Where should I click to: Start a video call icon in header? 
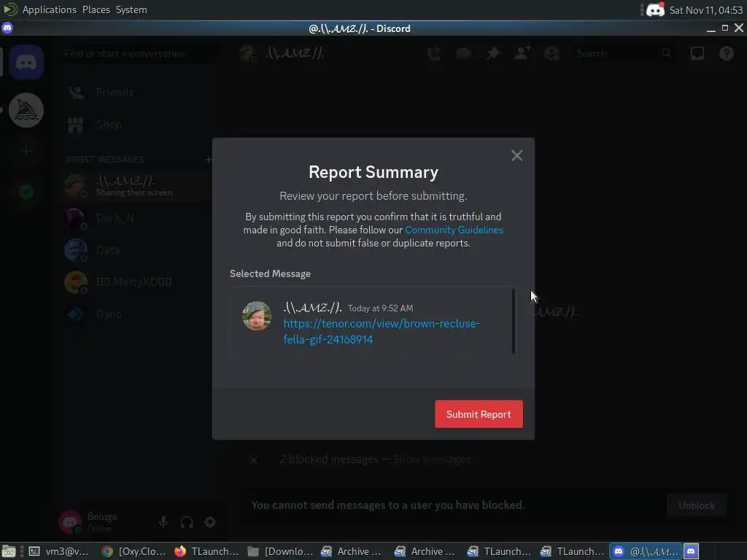coord(463,53)
